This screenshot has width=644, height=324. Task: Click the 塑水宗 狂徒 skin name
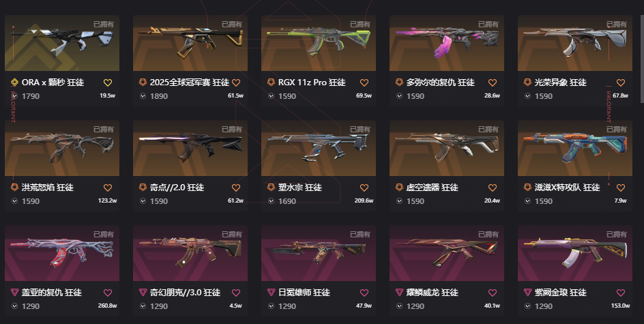(x=299, y=188)
